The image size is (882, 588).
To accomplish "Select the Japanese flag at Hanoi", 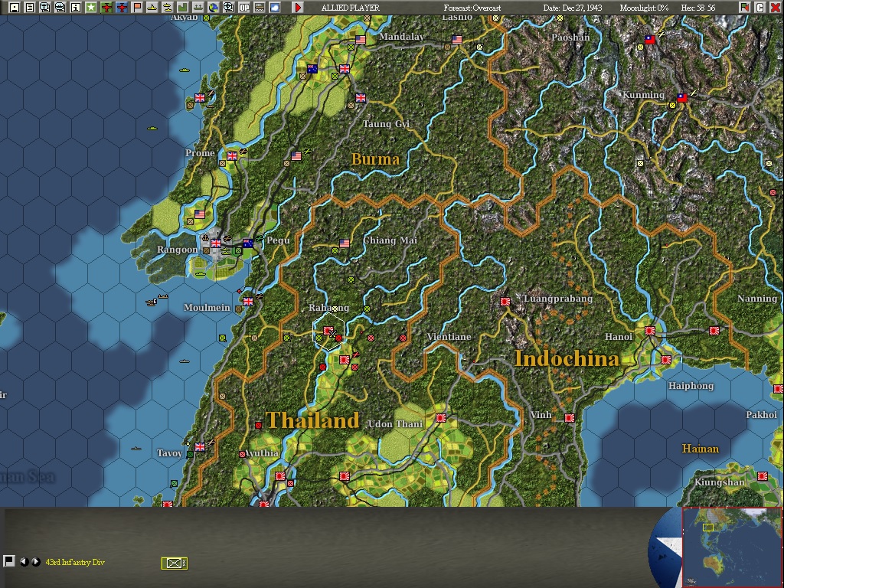I will coord(650,331).
